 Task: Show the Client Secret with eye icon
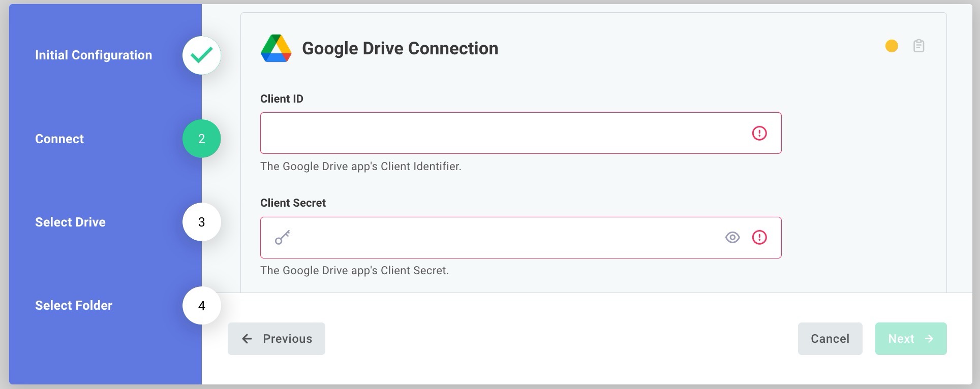[732, 237]
